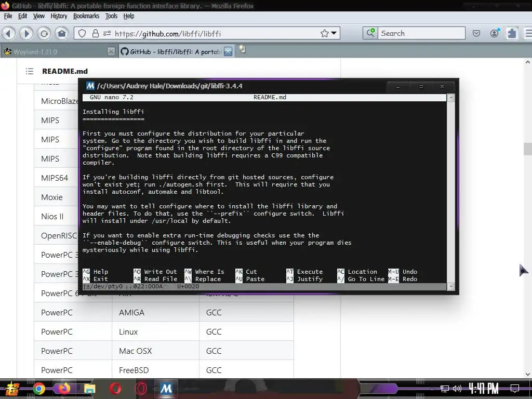532x399 pixels.
Task: Open Tools menu in Firefox
Action: click(x=111, y=16)
